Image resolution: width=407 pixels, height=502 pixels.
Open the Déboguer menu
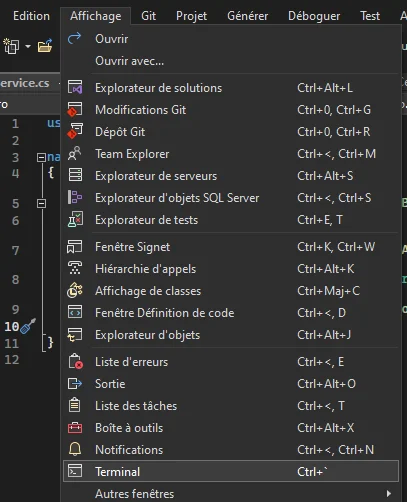tap(314, 16)
